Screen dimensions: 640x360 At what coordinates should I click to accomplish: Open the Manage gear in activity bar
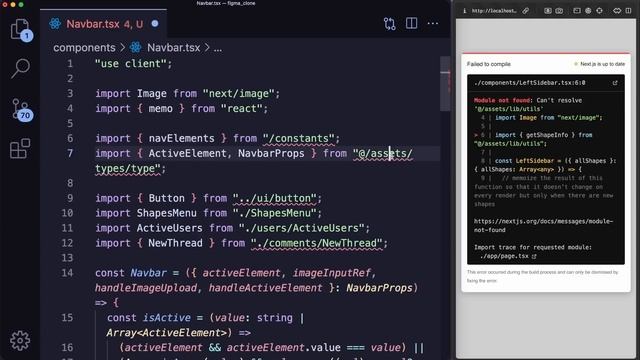20,340
